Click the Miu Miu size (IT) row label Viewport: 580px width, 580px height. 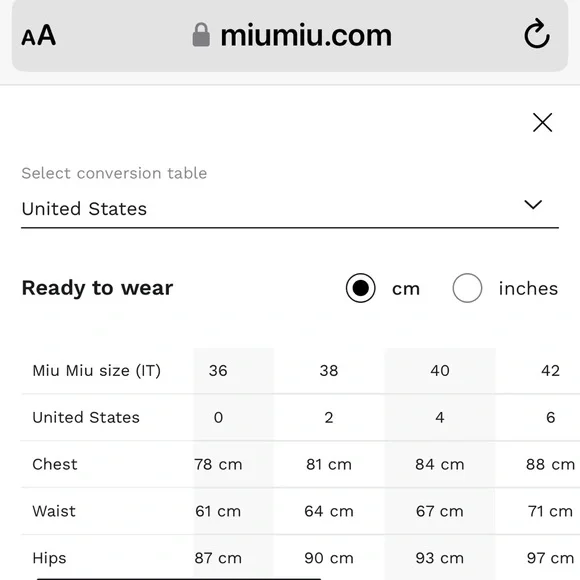point(97,371)
